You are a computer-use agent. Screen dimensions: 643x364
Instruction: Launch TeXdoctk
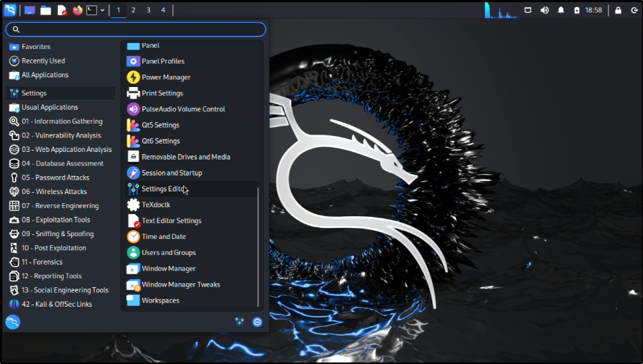tap(192, 204)
